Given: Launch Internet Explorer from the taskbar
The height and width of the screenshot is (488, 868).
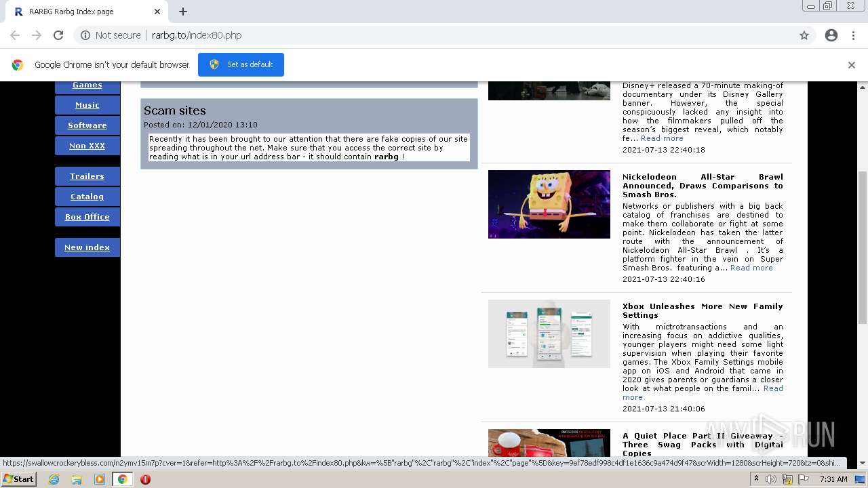Looking at the screenshot, I should pyautogui.click(x=54, y=479).
